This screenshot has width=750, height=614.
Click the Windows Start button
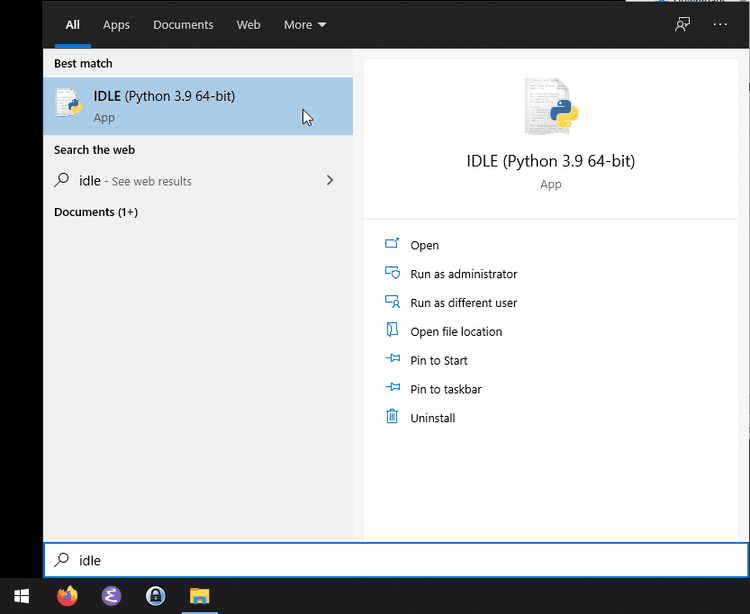21,596
